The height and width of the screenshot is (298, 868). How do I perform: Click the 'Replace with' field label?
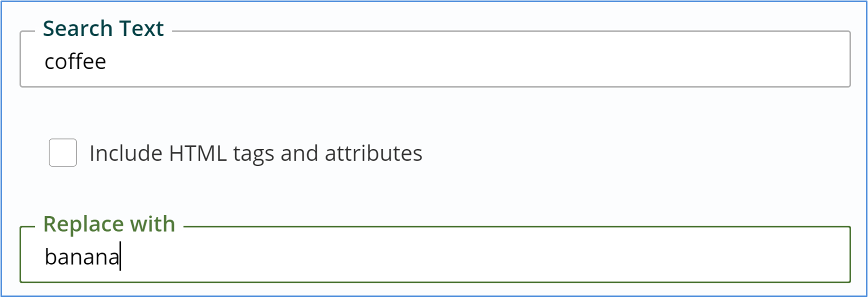point(109,224)
